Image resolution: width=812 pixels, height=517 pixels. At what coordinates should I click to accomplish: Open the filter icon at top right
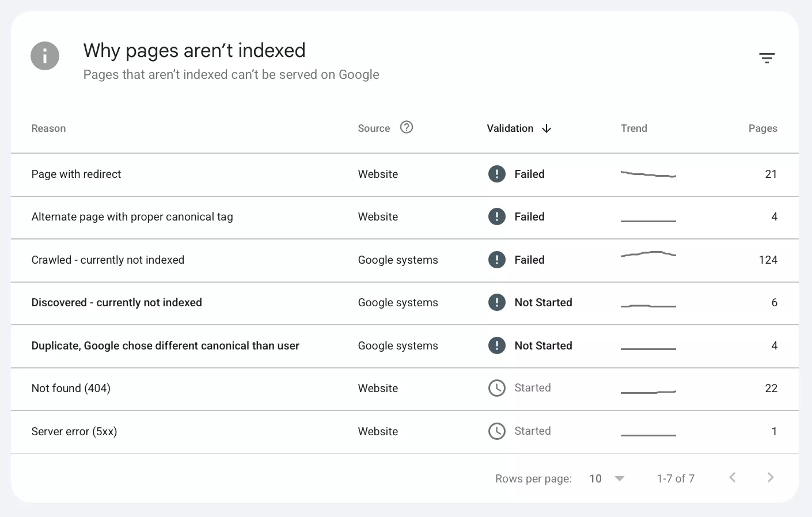tap(767, 58)
